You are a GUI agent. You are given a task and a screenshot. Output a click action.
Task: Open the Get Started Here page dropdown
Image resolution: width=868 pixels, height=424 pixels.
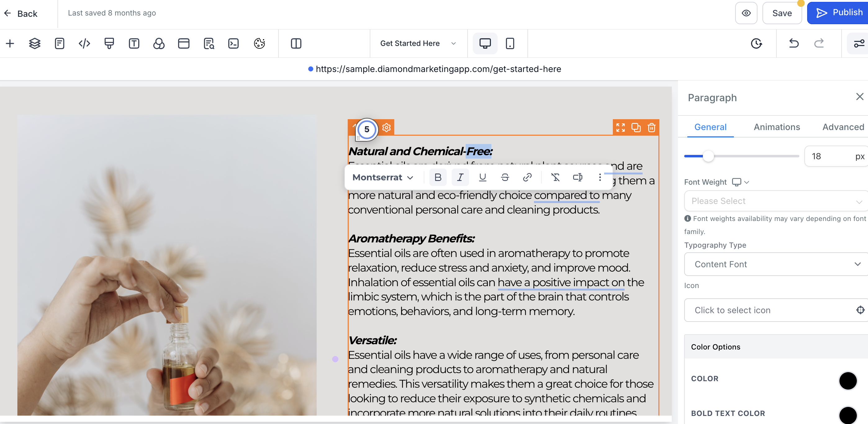click(x=418, y=43)
